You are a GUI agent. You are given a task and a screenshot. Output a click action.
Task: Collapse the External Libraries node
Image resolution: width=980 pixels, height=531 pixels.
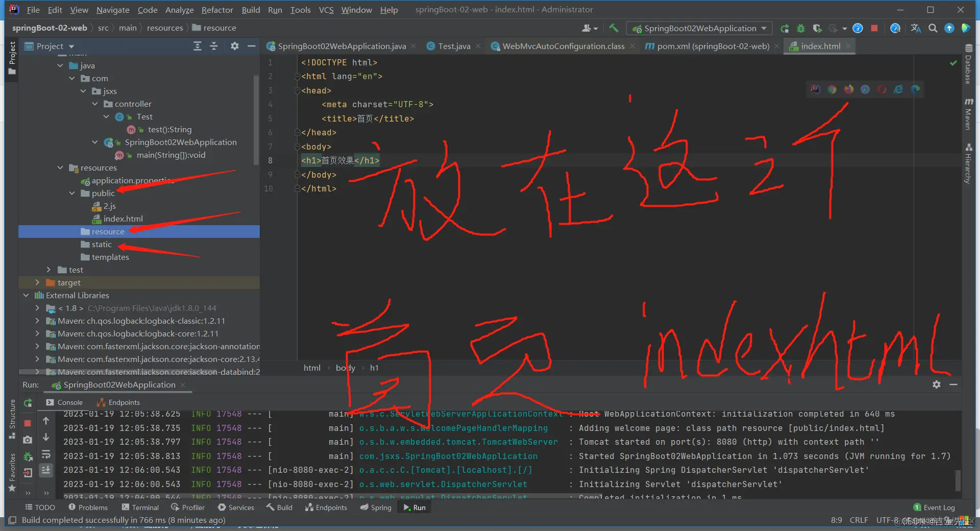click(27, 295)
